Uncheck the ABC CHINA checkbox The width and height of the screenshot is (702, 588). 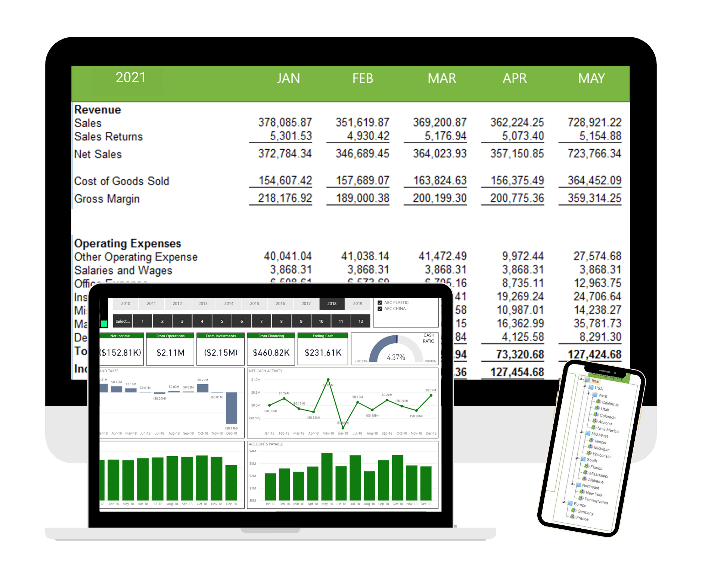click(x=380, y=309)
